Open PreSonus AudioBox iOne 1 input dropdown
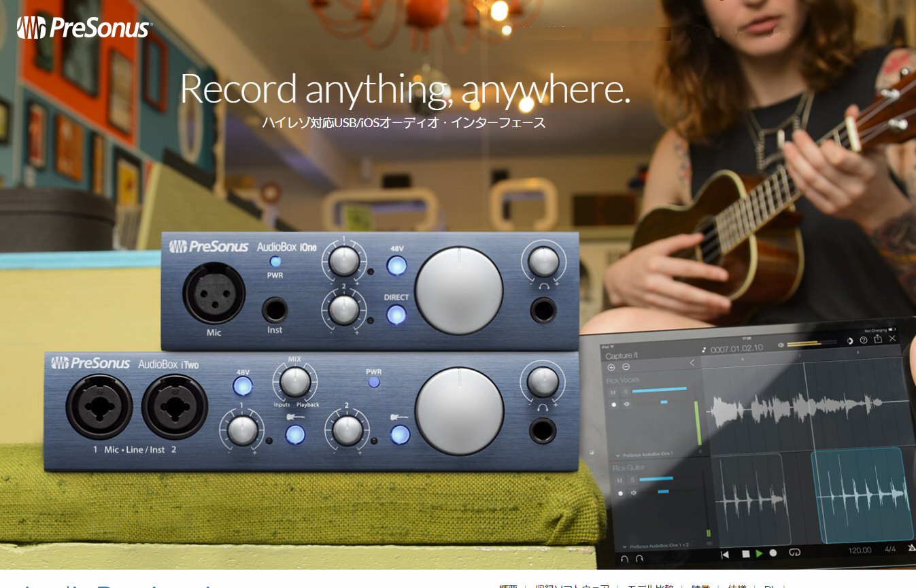The image size is (916, 588). tap(645, 454)
